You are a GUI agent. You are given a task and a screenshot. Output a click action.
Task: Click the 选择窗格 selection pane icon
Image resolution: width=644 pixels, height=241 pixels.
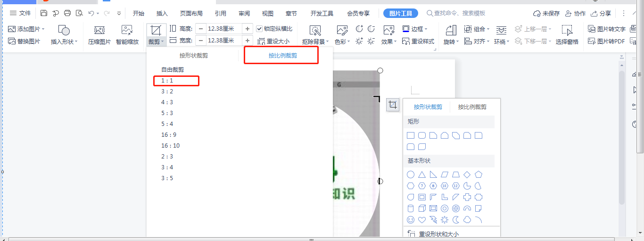567,31
